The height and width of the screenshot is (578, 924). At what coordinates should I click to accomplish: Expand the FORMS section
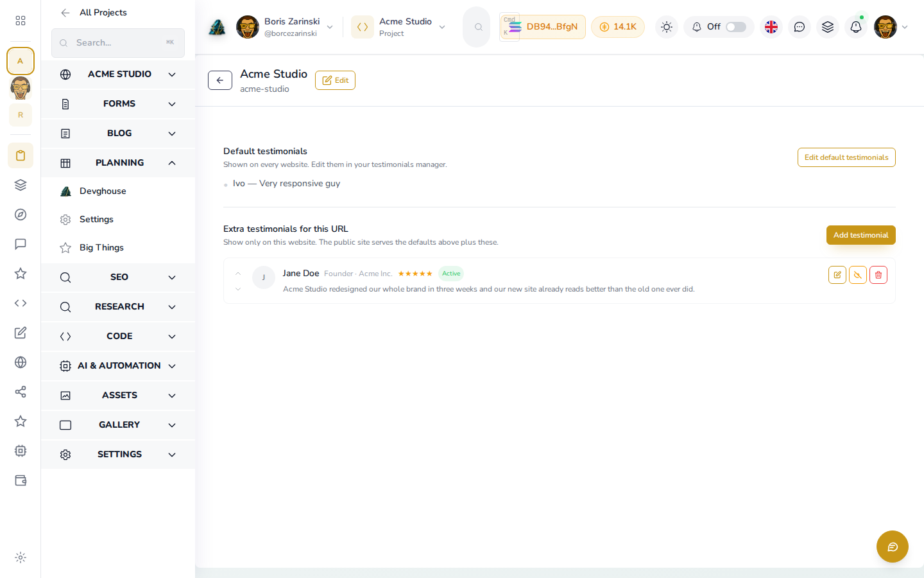click(x=118, y=104)
